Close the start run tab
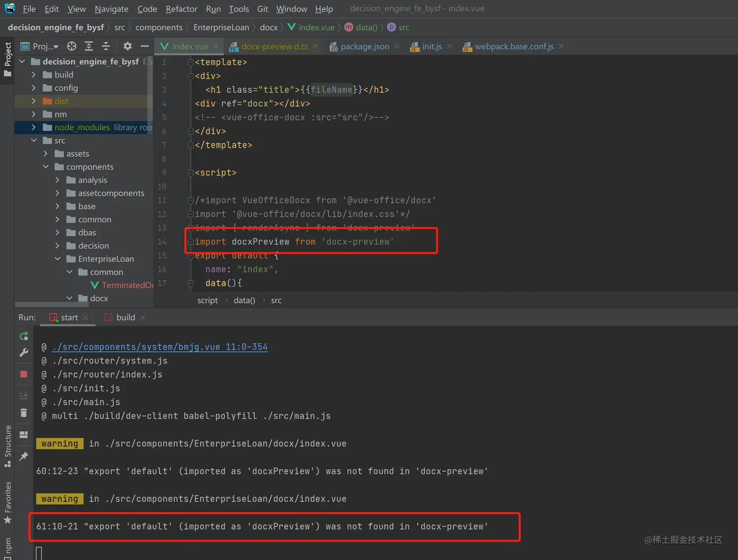The width and height of the screenshot is (738, 560). 86,318
